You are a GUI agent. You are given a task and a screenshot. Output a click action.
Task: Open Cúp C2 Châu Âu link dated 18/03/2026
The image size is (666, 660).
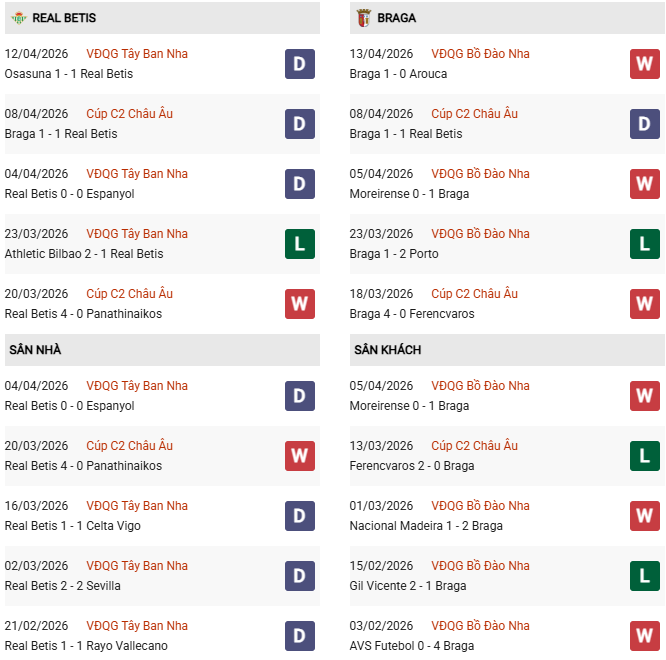point(474,294)
